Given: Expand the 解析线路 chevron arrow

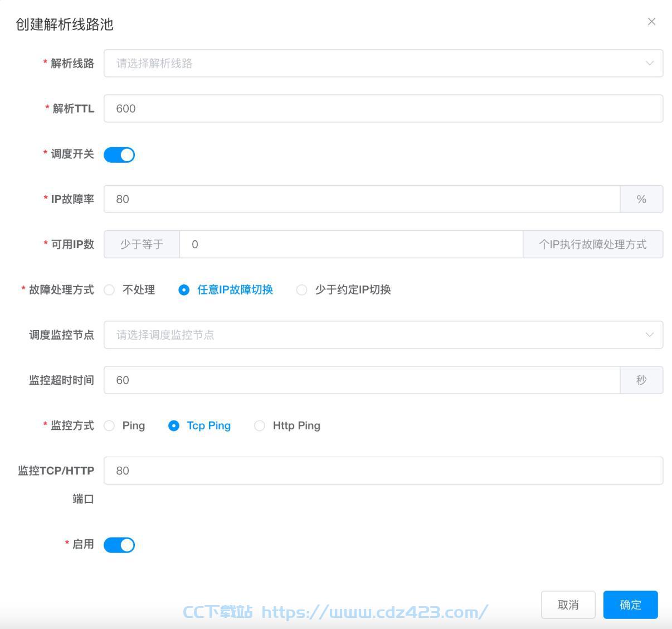Looking at the screenshot, I should pyautogui.click(x=649, y=63).
